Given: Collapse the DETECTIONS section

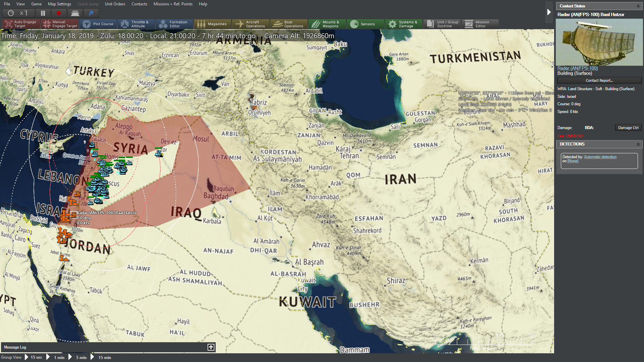Looking at the screenshot, I should coord(638,144).
